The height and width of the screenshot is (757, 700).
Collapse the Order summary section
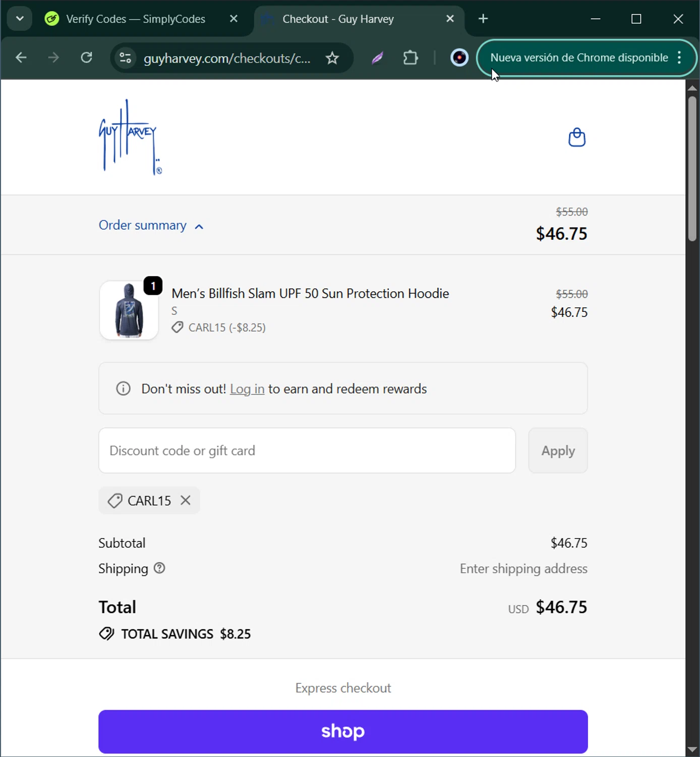click(151, 225)
